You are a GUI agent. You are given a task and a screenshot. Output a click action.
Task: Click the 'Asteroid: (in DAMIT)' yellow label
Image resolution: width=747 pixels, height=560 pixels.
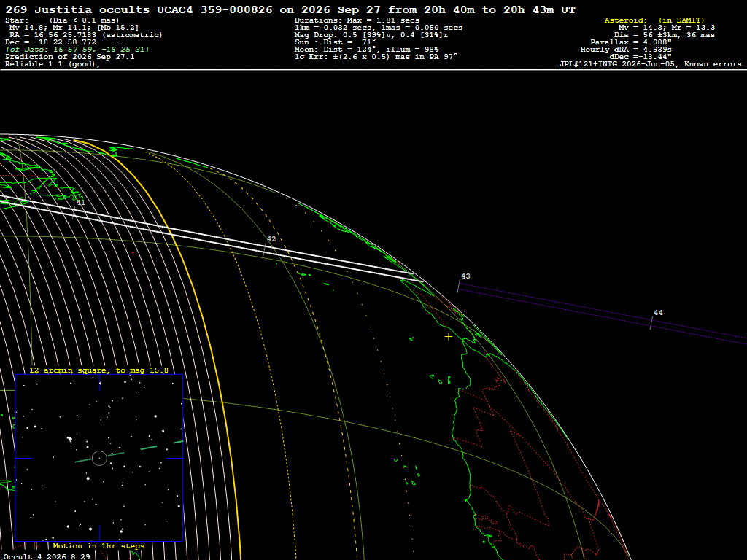(654, 20)
